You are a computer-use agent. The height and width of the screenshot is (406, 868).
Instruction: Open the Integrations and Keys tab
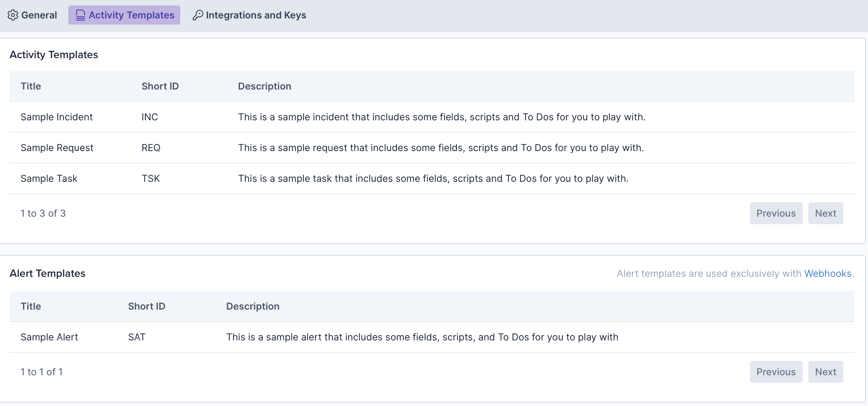(256, 15)
